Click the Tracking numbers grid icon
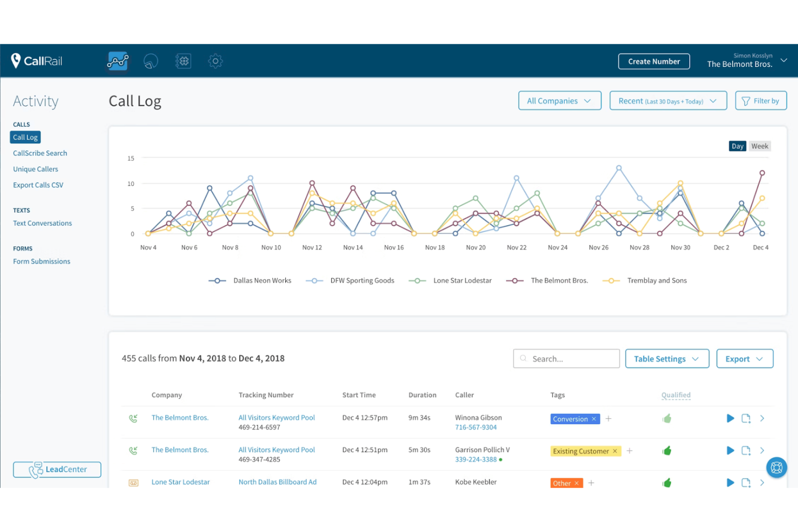This screenshot has width=798, height=532. pos(183,61)
